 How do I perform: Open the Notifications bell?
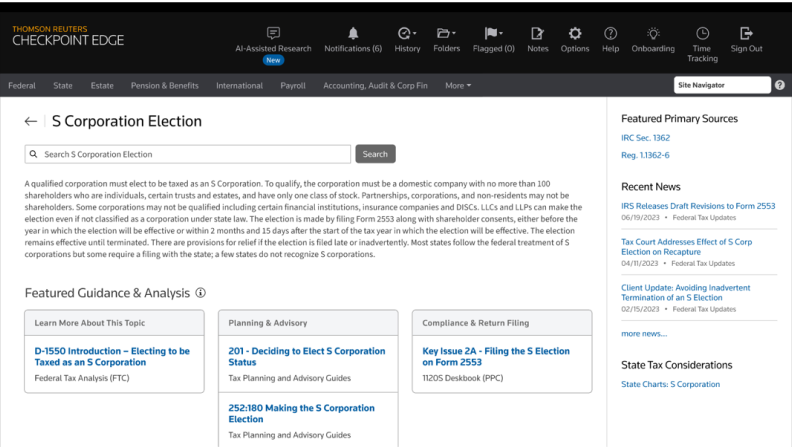[353, 33]
